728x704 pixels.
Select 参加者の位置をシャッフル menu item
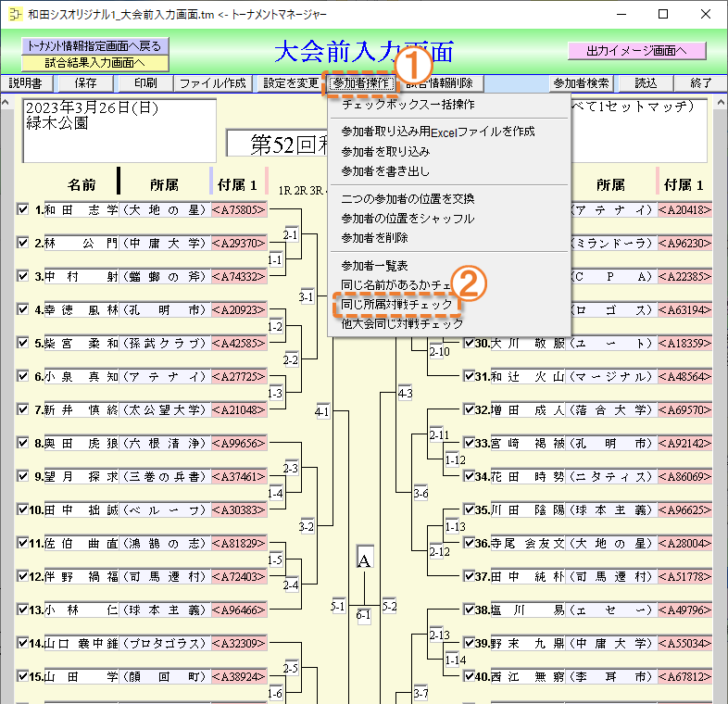408,219
